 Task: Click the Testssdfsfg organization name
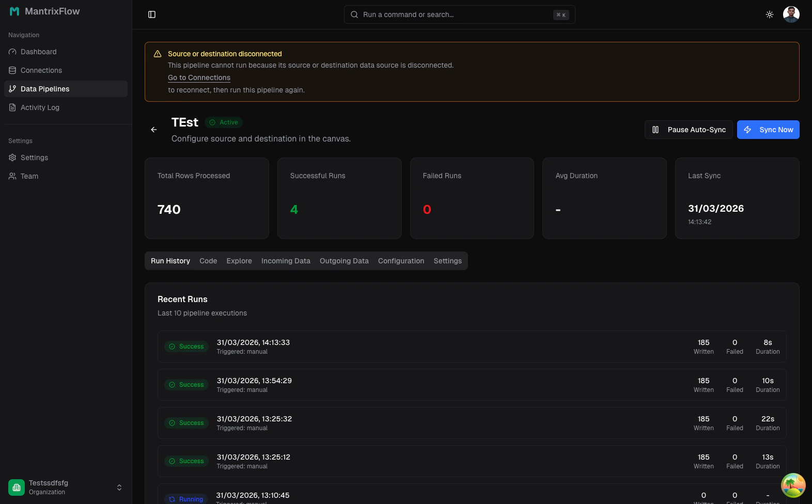tap(49, 483)
